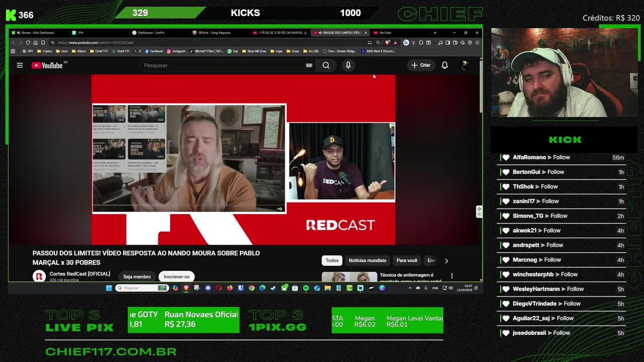Expand the Lojas bookmarks folder
Image resolution: width=644 pixels, height=362 pixels.
(x=276, y=51)
